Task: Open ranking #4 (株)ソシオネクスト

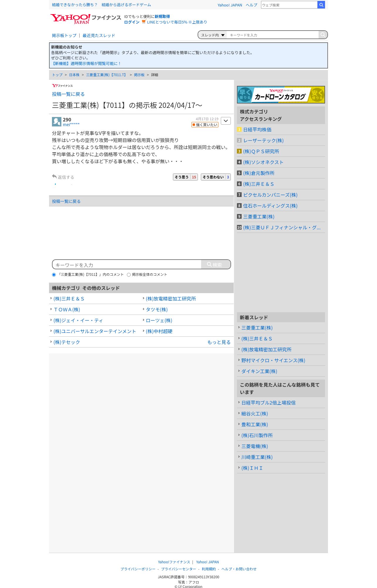Action: click(x=263, y=162)
